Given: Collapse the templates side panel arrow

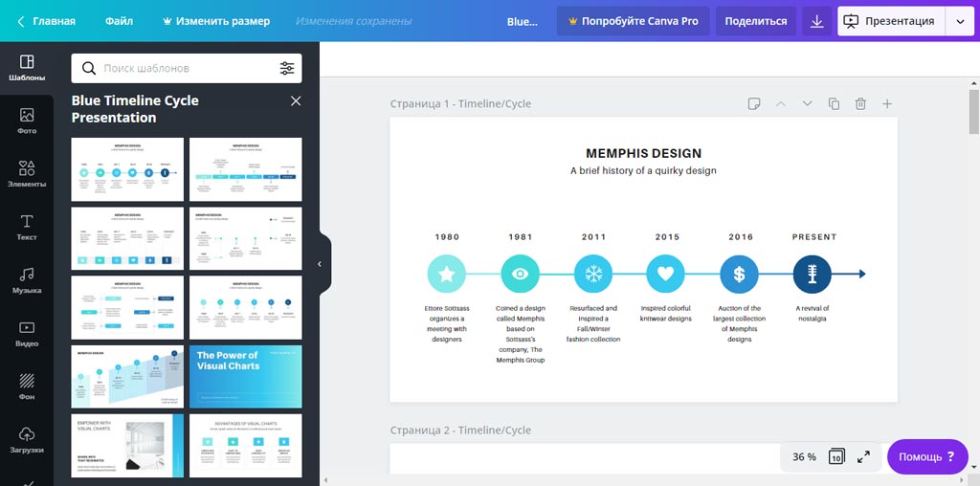Looking at the screenshot, I should [x=320, y=264].
